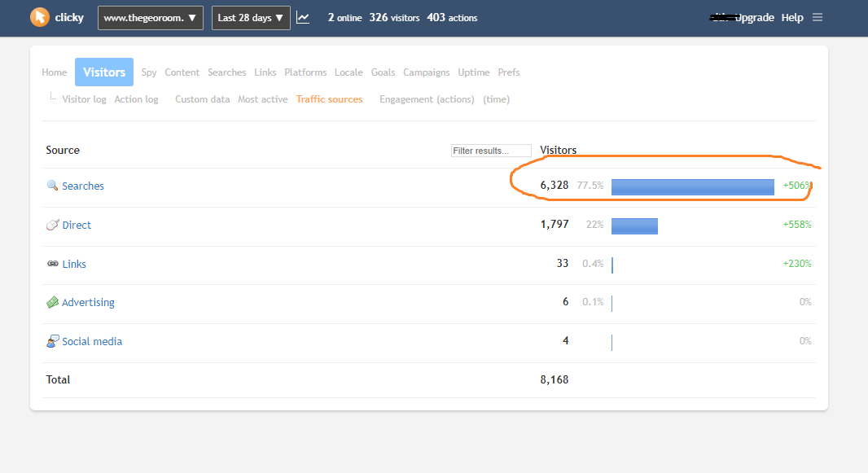Click the Clicky logo icon
This screenshot has height=473, width=868.
coord(39,17)
